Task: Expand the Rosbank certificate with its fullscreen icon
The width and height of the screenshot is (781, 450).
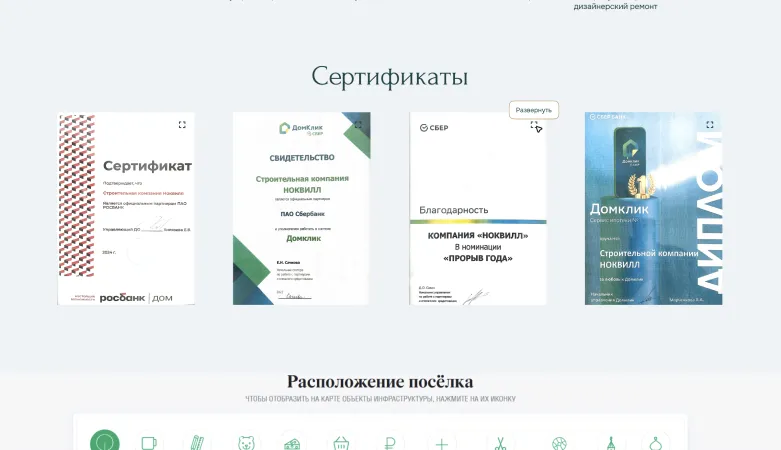Action: pyautogui.click(x=182, y=125)
